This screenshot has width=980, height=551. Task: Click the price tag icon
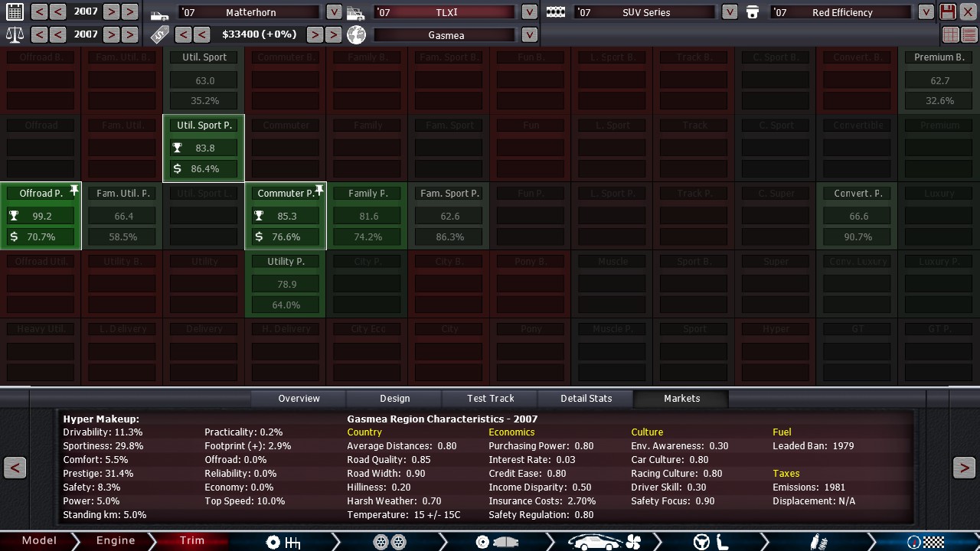(x=159, y=34)
